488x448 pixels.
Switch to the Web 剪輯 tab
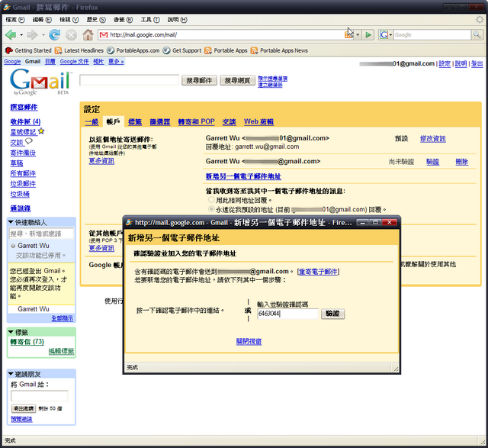tap(258, 122)
